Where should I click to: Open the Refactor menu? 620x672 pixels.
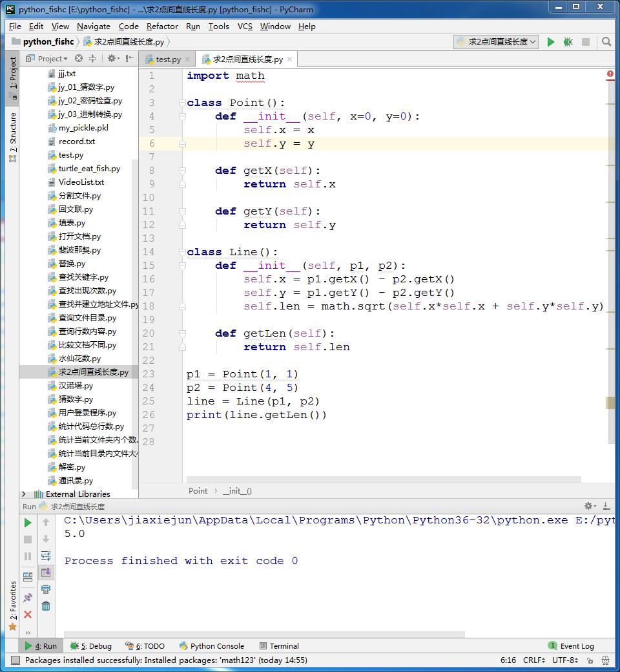[x=162, y=26]
